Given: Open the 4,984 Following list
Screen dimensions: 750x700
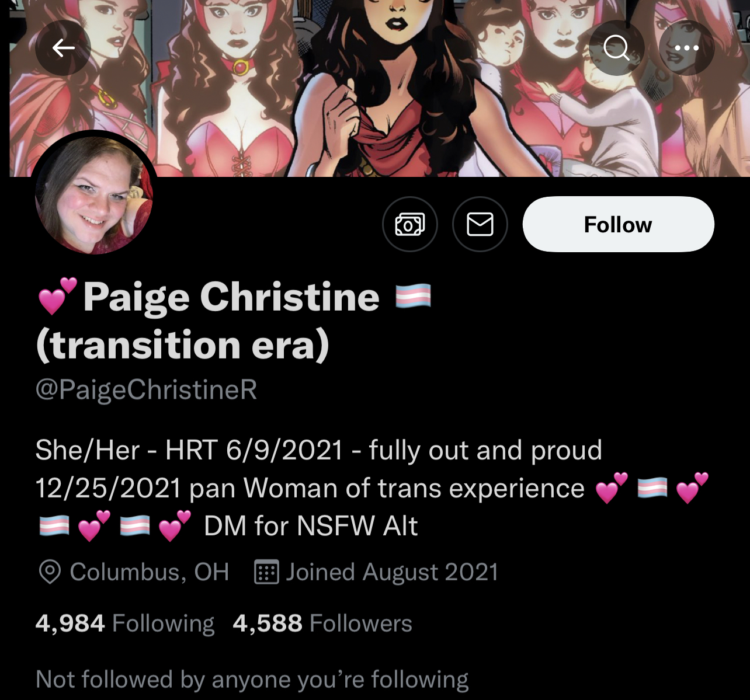Looking at the screenshot, I should pos(125,623).
